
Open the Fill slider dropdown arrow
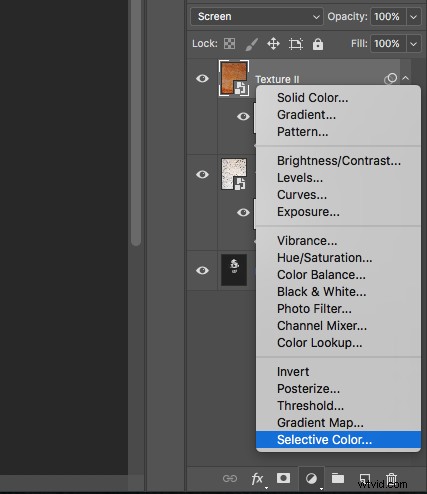(414, 44)
